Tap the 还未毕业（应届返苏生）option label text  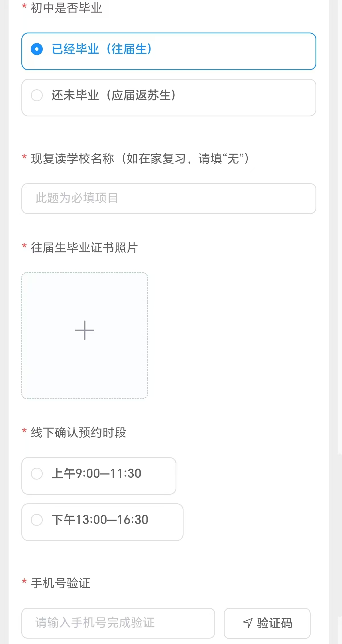(114, 95)
